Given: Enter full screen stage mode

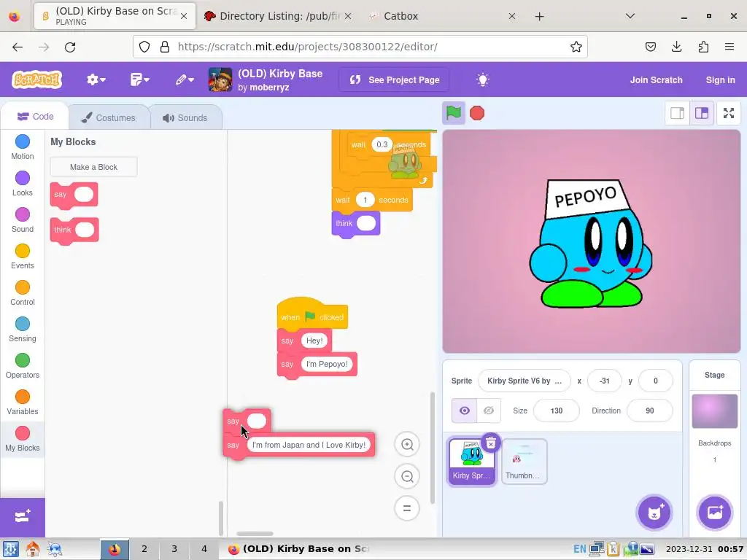Looking at the screenshot, I should point(729,113).
